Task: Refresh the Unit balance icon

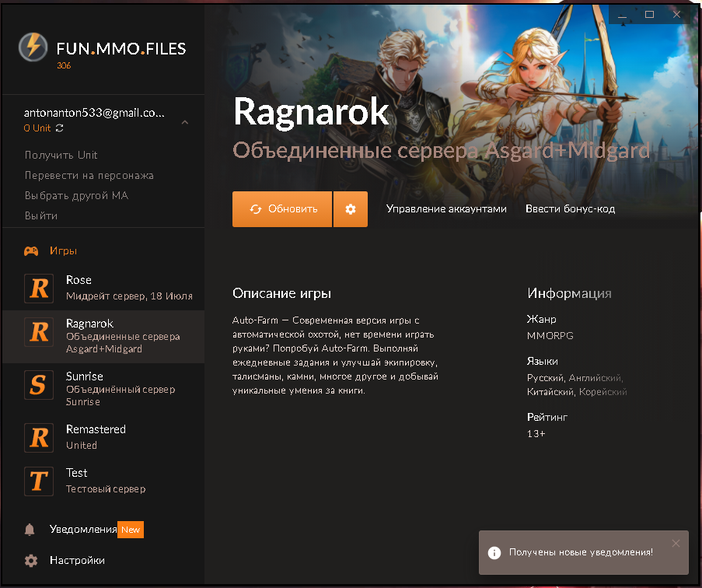Action: tap(60, 128)
